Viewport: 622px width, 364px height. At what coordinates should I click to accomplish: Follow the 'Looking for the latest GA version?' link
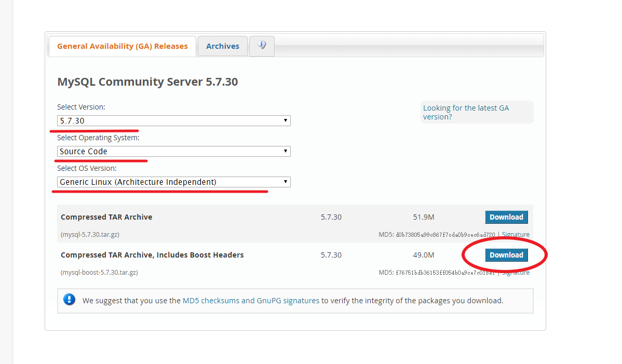point(466,112)
